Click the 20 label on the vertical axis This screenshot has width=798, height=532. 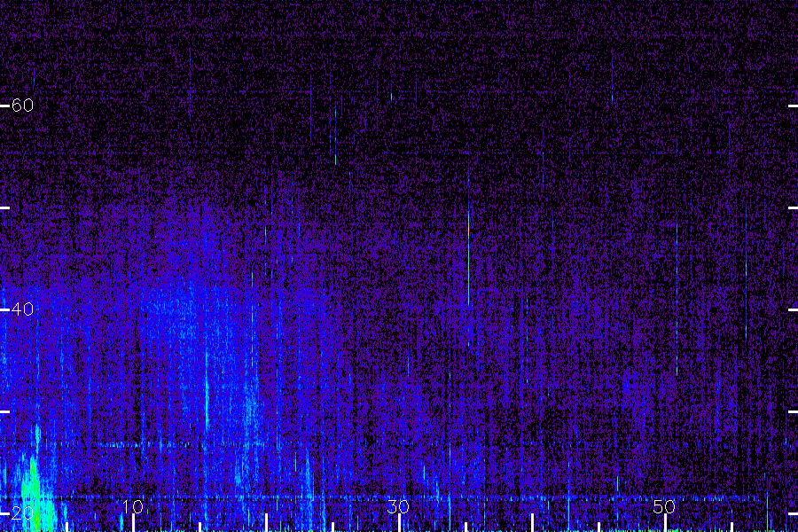22,513
